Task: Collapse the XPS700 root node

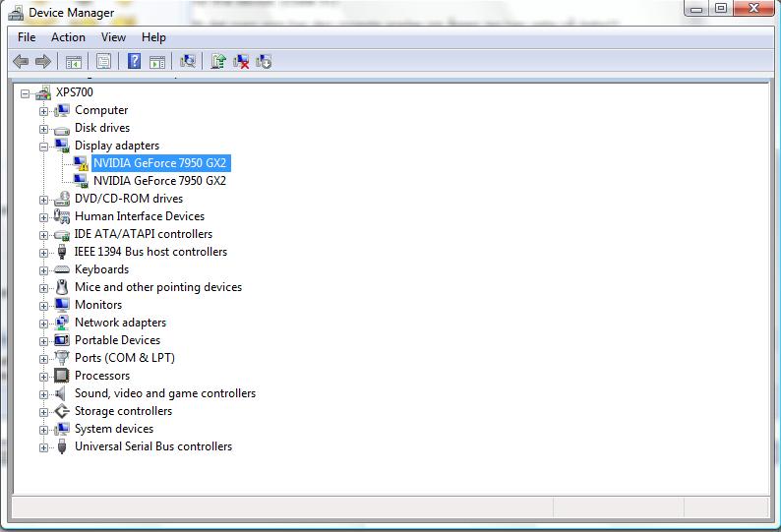Action: coord(25,93)
